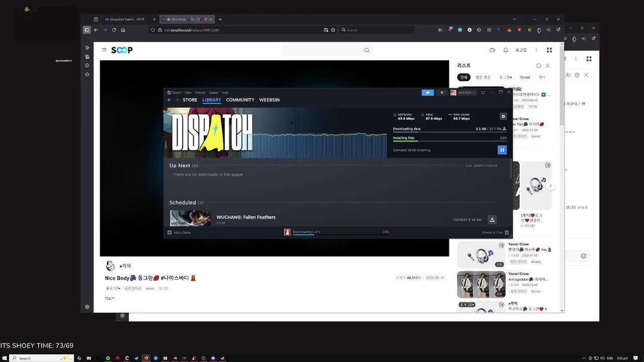644x362 pixels.
Task: Close the 리스트 playlist panel
Action: click(x=548, y=65)
